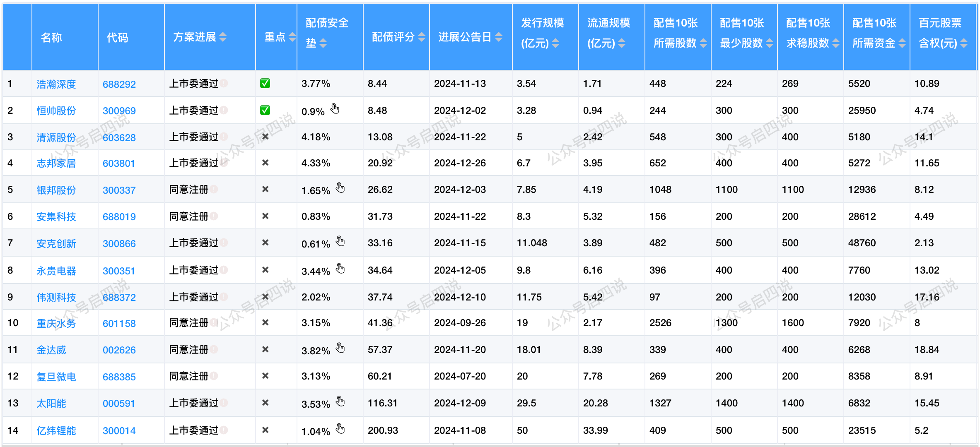Toggle the green checkbox for 恒帅股份
This screenshot has height=447, width=980.
click(x=265, y=110)
